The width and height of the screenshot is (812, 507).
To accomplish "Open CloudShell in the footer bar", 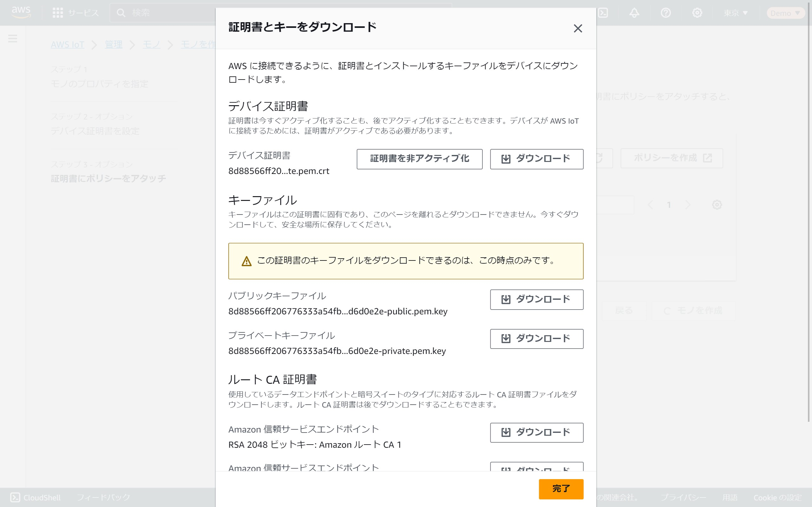I will coord(36,497).
